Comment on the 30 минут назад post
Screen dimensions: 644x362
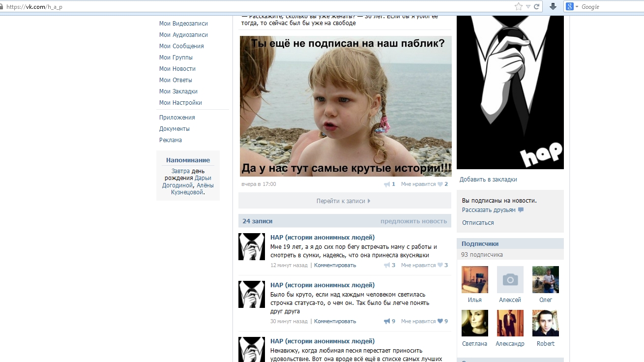tap(335, 321)
